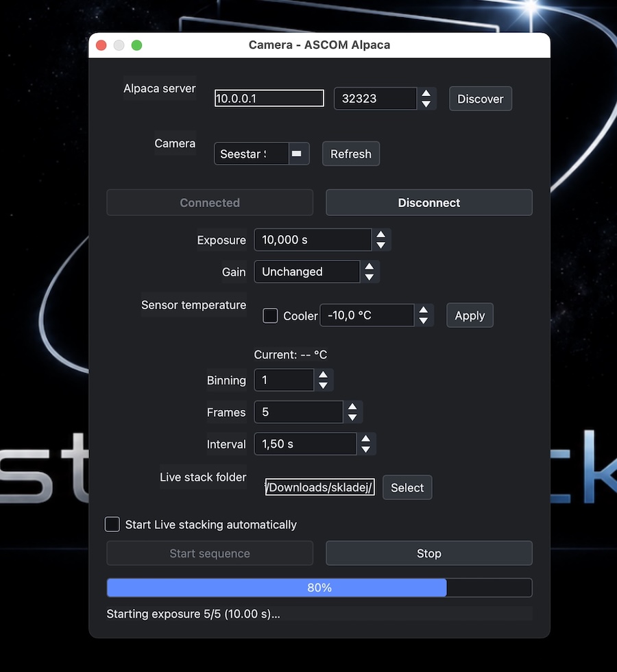Select a live stack folder
This screenshot has height=672, width=617.
point(407,488)
